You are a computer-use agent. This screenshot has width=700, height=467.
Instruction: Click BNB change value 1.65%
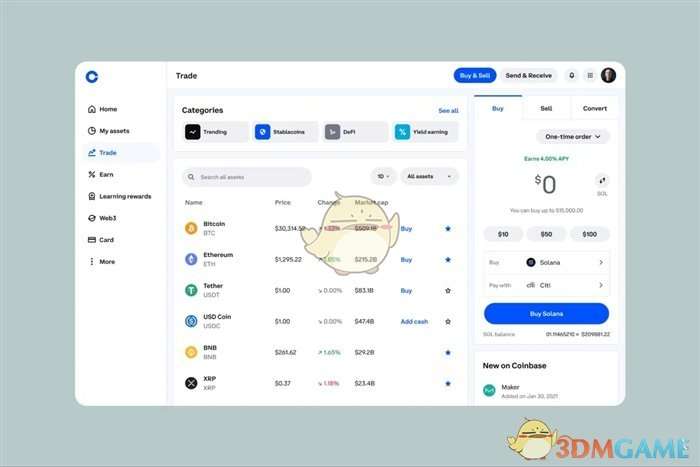coord(329,352)
